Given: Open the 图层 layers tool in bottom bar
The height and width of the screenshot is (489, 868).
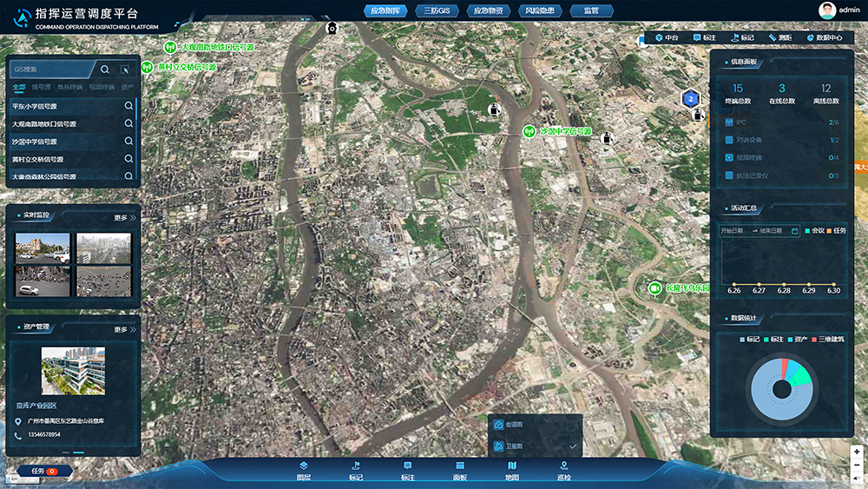Looking at the screenshot, I should point(303,470).
